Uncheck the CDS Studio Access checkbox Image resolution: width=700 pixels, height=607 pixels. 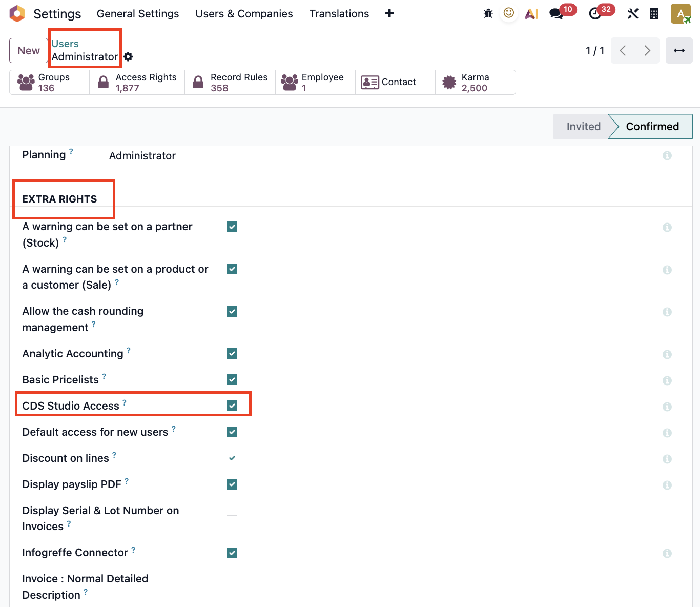click(x=232, y=406)
